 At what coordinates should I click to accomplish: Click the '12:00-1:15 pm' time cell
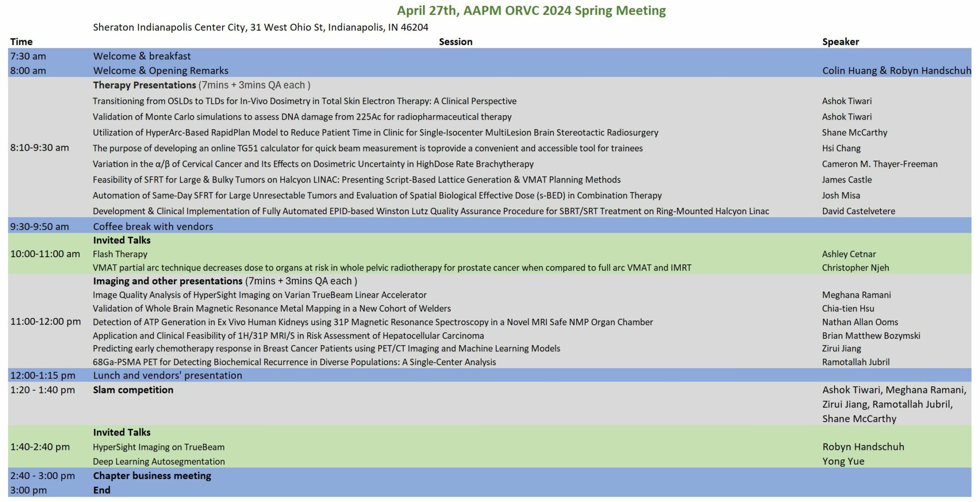pyautogui.click(x=43, y=375)
